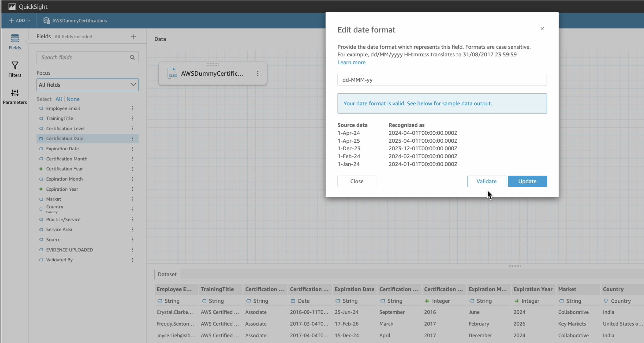Select Expiration Date in fields list
644x343 pixels.
(63, 149)
